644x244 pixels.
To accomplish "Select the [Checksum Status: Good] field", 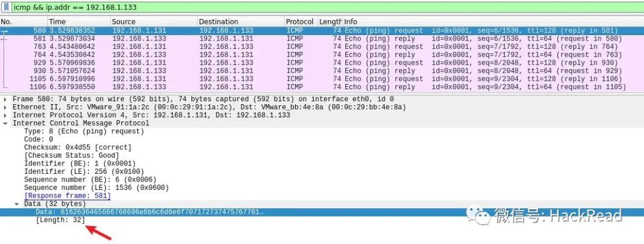I will (x=72, y=155).
